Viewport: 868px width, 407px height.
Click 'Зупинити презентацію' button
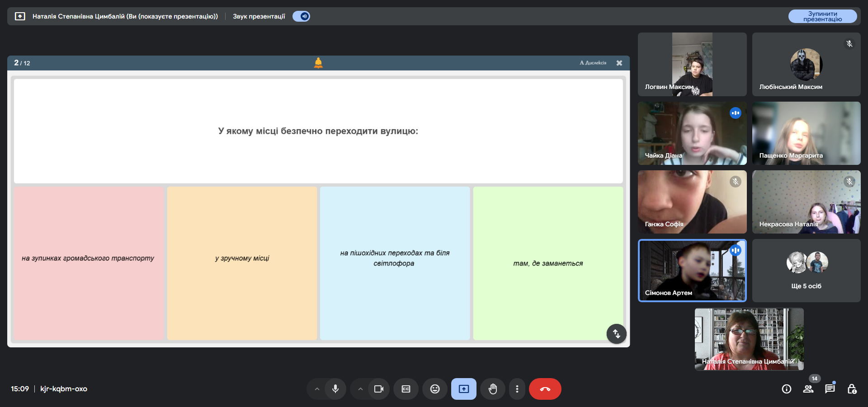click(823, 16)
